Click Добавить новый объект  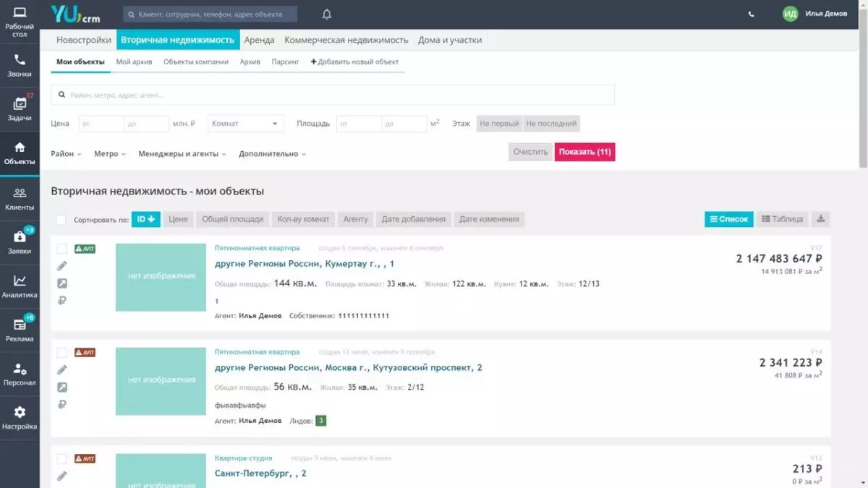point(354,62)
